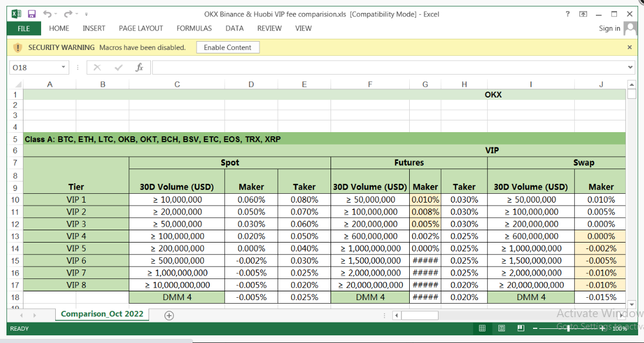The height and width of the screenshot is (343, 644).
Task: Select the Spot DMM 4 cell
Action: coord(177,297)
